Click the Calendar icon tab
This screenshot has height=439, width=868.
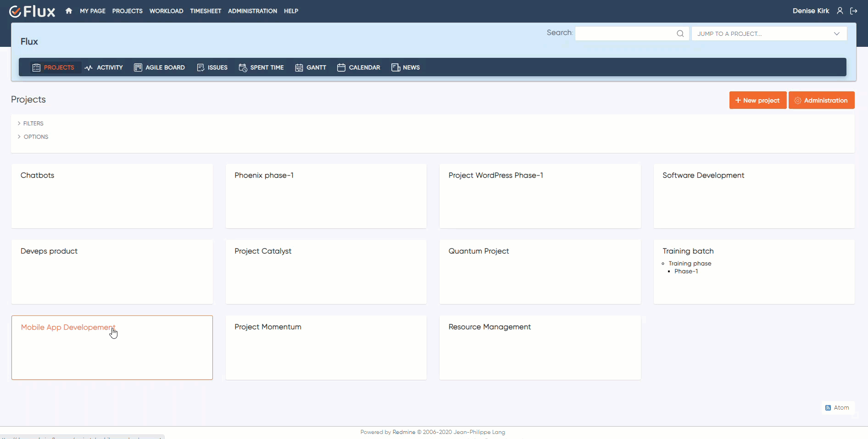tap(341, 68)
